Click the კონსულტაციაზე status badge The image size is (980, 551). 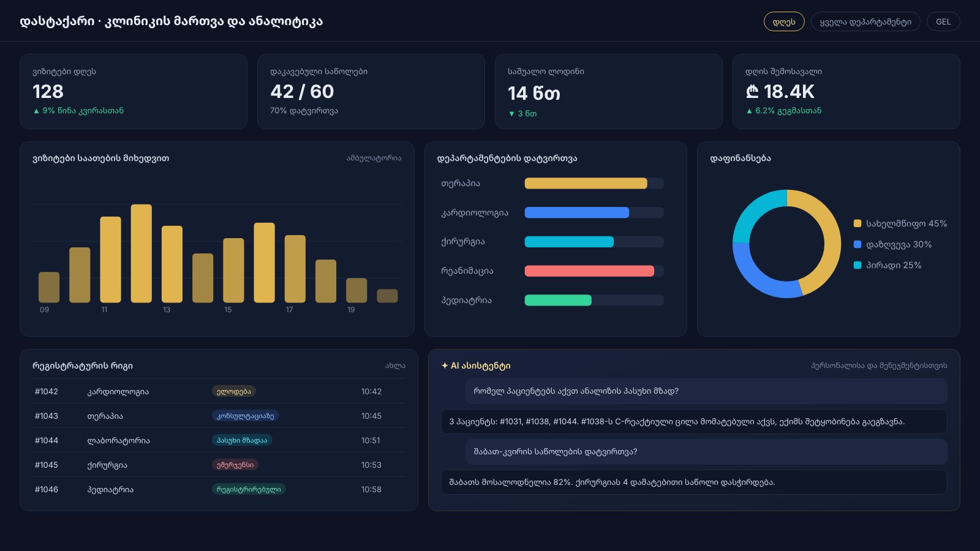pyautogui.click(x=246, y=416)
